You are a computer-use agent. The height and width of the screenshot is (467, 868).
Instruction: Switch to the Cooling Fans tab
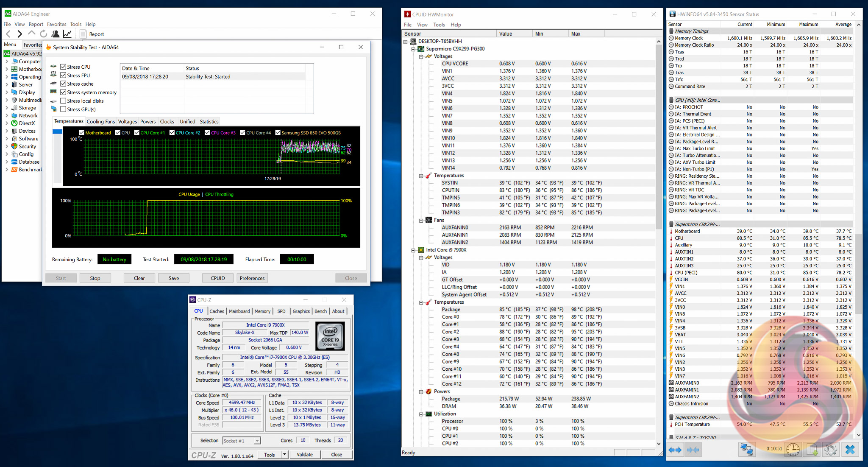tap(100, 122)
